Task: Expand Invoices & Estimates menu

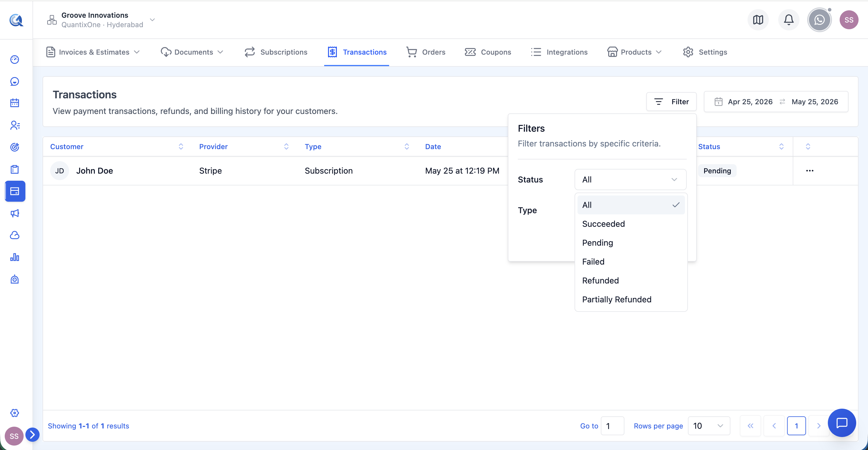Action: coord(93,52)
